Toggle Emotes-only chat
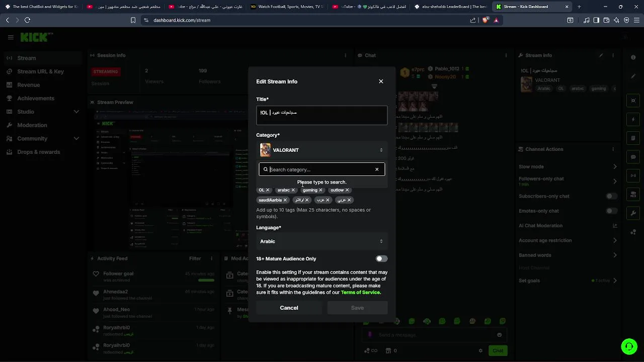Screen dimensions: 644x362 click(611, 211)
